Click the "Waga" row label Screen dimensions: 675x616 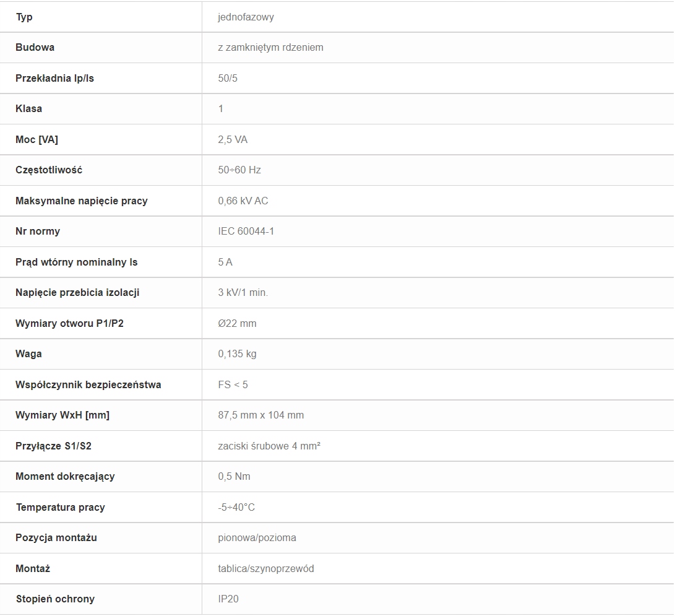click(28, 354)
